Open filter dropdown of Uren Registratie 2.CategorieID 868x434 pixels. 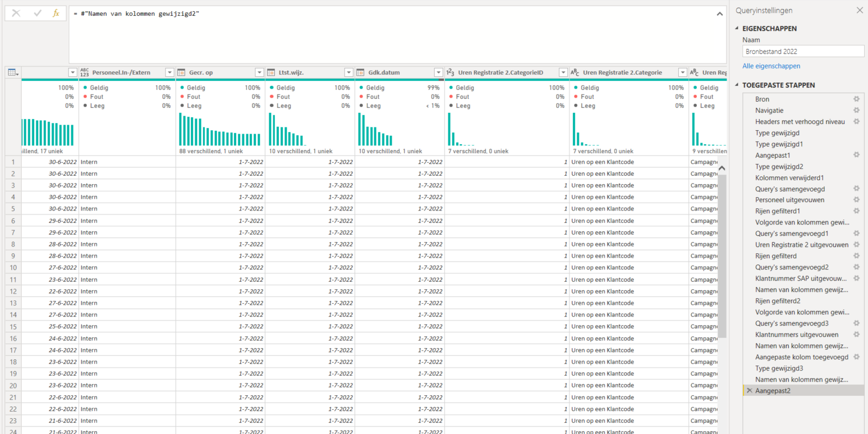(563, 72)
